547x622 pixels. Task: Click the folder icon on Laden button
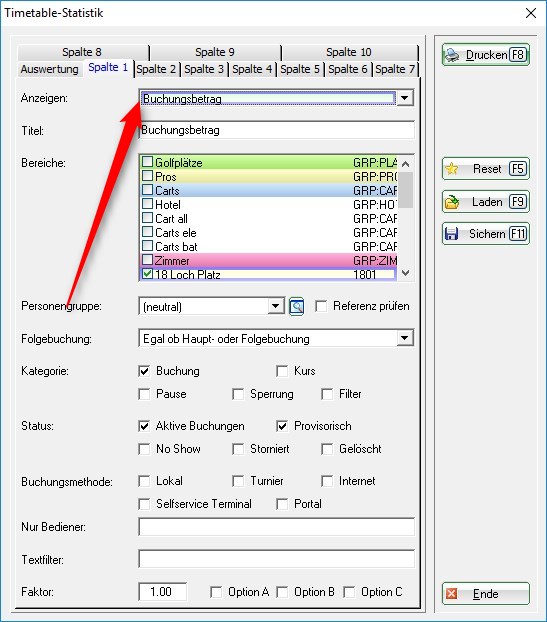click(x=452, y=202)
